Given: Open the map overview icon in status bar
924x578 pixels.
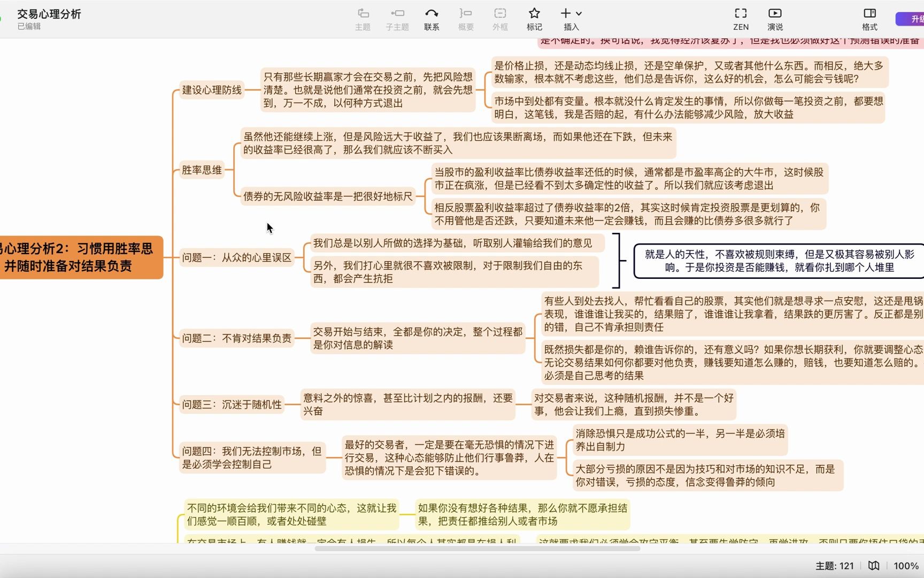Looking at the screenshot, I should tap(874, 566).
